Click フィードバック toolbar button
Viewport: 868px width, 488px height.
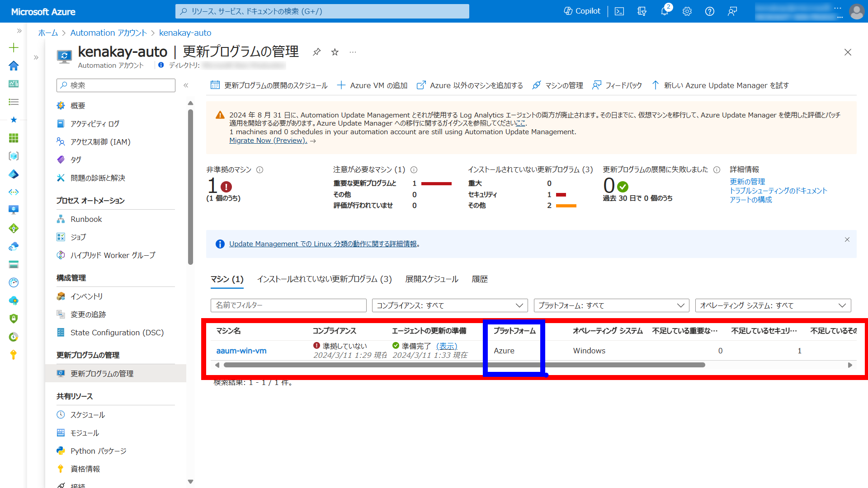click(617, 85)
